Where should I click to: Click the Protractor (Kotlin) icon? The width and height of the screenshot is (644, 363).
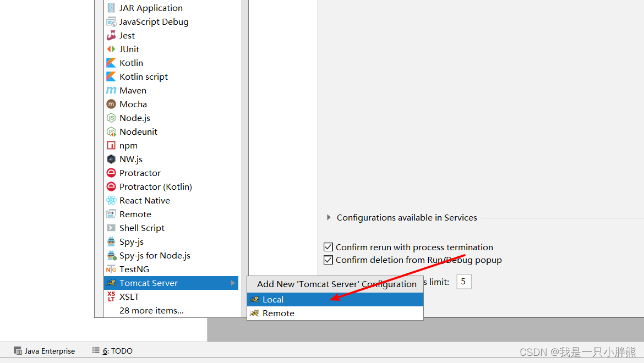point(111,186)
